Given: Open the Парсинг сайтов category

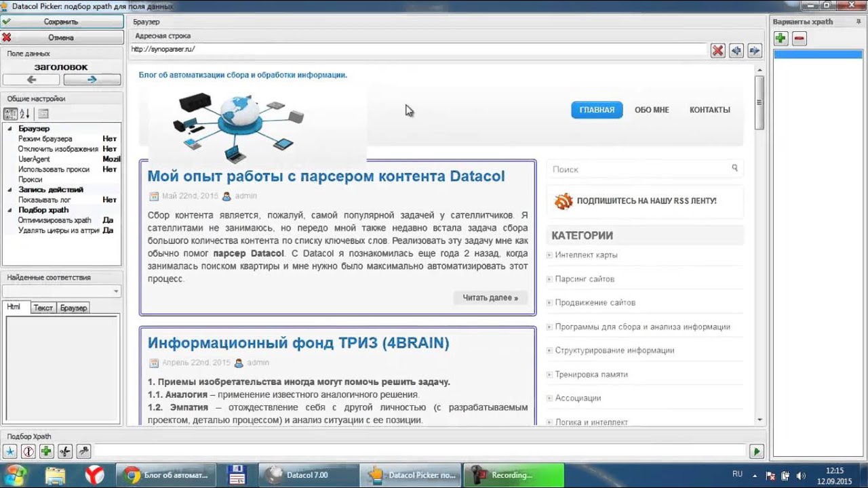Looking at the screenshot, I should pos(585,279).
